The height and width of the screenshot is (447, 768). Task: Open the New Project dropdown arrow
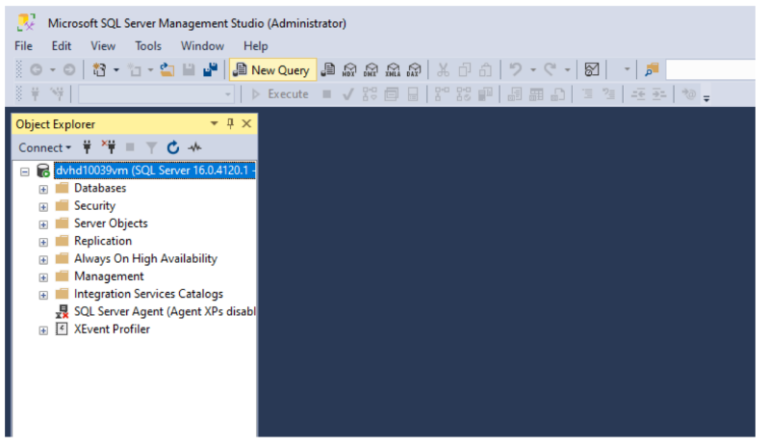116,70
